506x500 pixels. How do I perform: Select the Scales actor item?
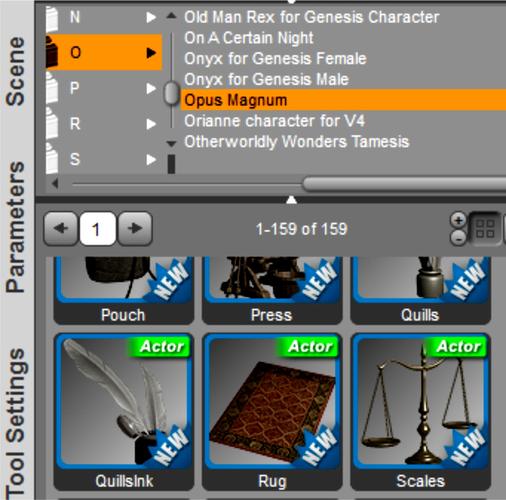click(x=421, y=412)
